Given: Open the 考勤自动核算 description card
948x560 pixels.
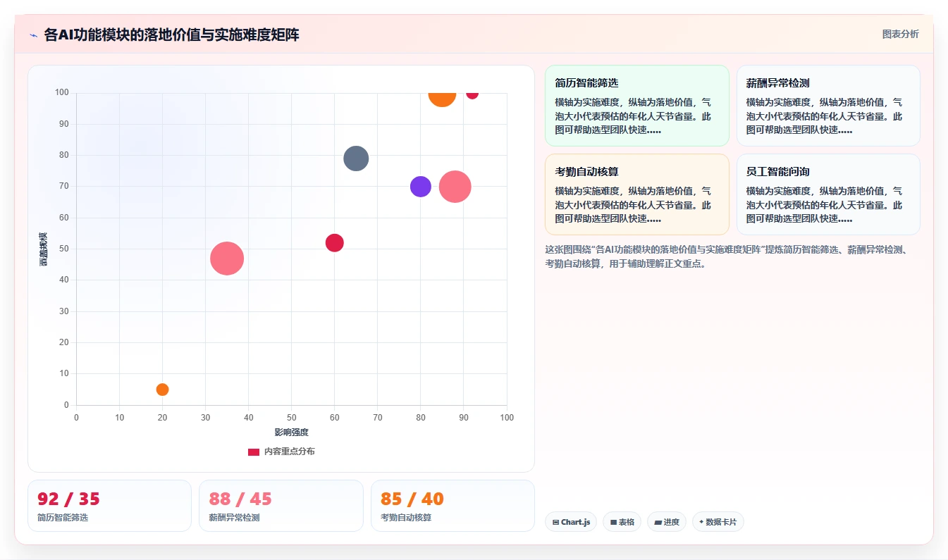Looking at the screenshot, I should 637,194.
